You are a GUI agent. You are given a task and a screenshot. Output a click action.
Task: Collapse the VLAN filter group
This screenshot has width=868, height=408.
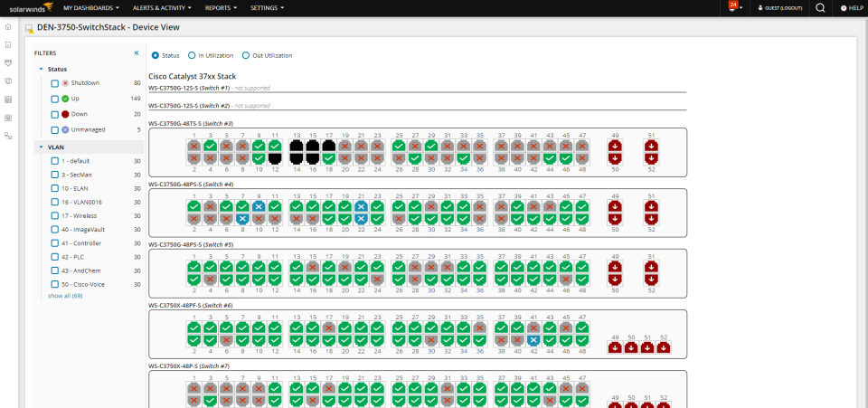click(41, 147)
